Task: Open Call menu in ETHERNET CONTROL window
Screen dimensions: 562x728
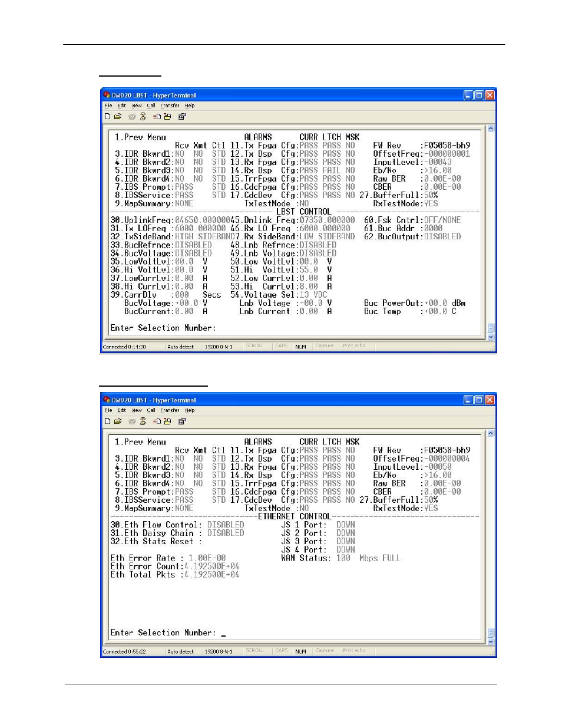Action: (x=151, y=411)
